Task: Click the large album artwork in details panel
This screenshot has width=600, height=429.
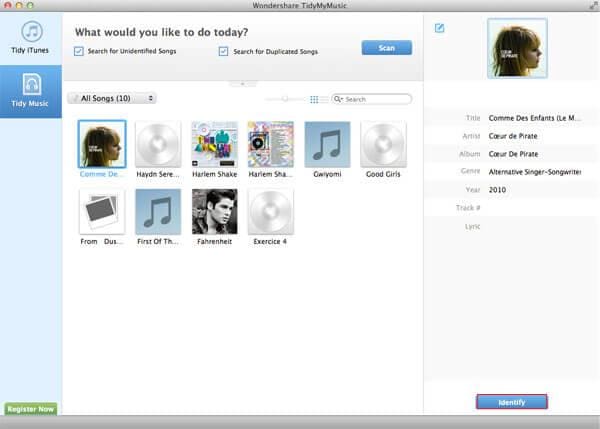Action: (x=517, y=48)
